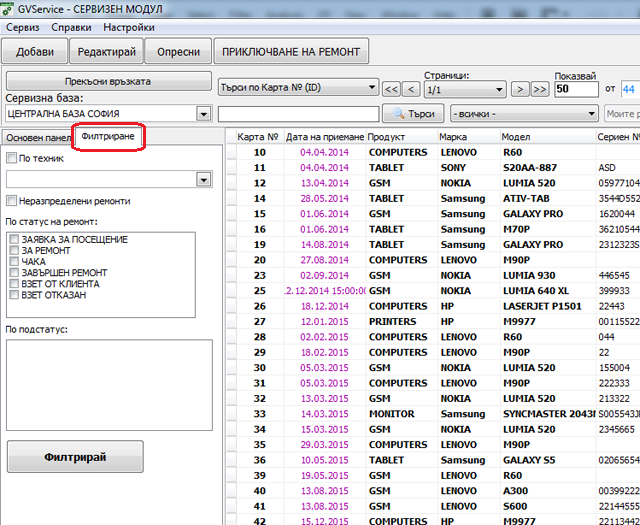Open Търси по Карта № search-type dropdown
Screen dimensions: 640x525
(298, 87)
